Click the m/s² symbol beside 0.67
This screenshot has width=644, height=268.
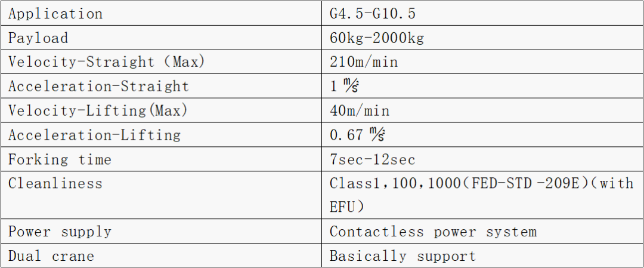377,134
